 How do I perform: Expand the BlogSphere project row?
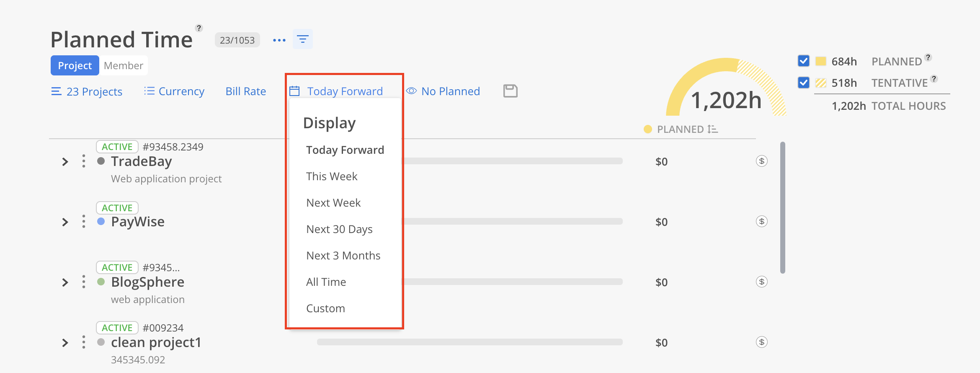[x=65, y=282]
